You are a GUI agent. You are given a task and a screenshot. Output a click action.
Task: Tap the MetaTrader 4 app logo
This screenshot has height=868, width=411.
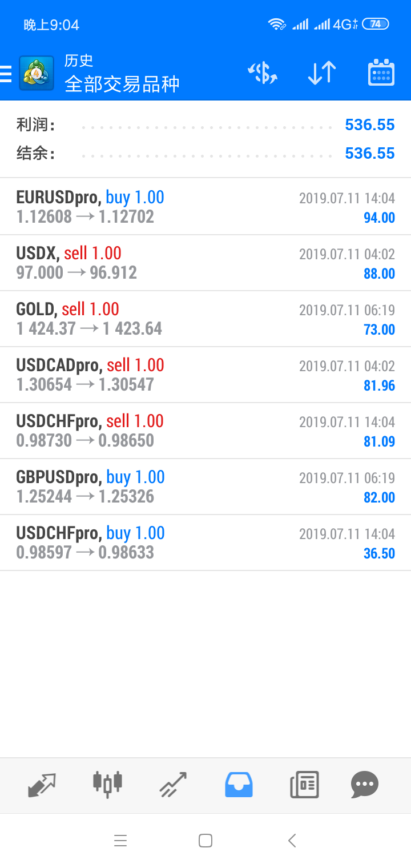(37, 74)
